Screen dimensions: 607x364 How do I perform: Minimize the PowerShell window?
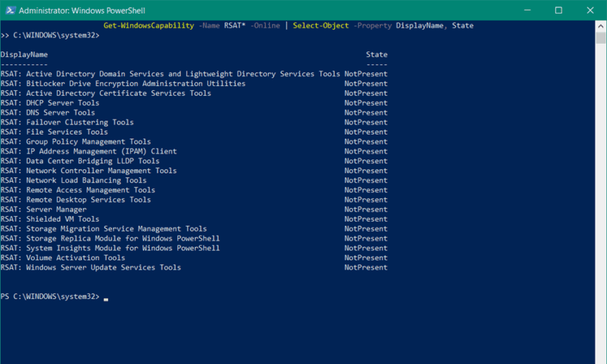coord(525,11)
